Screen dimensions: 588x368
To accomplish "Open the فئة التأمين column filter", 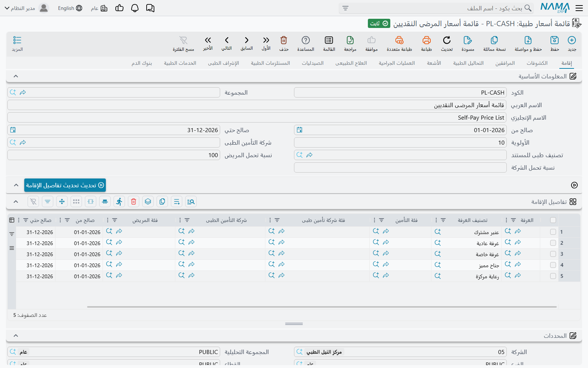I will (381, 220).
